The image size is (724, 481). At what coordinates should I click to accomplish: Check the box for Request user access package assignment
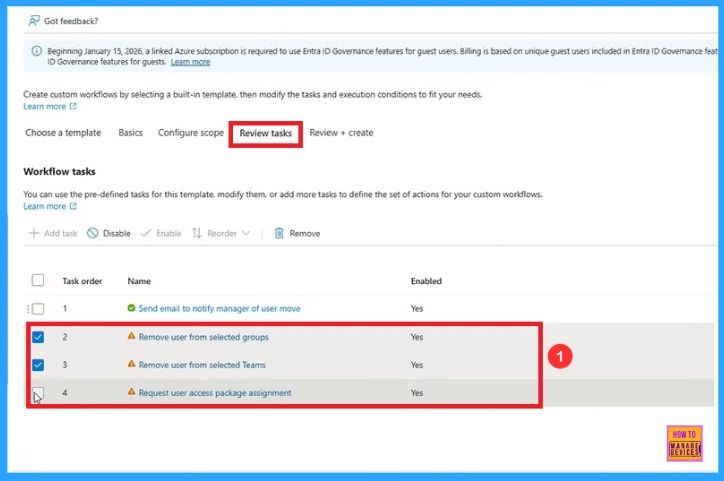tap(38, 393)
